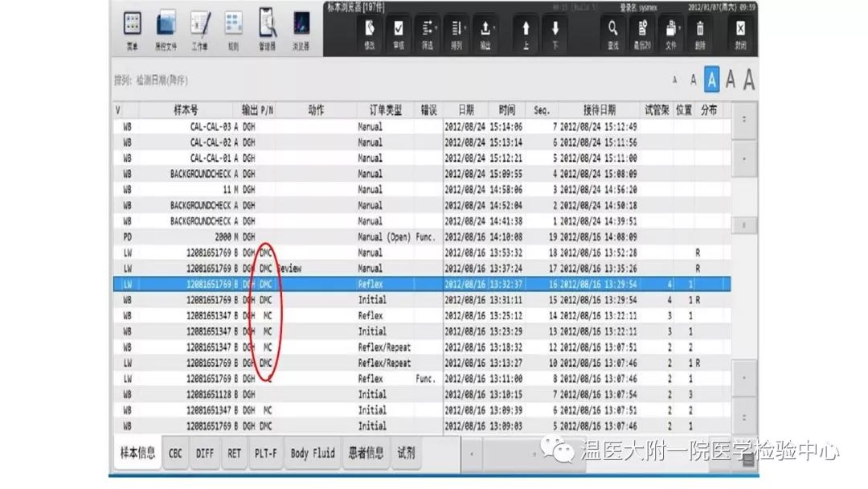Open the 菜单 main menu icon
Viewport: 868px width, 489px height.
point(132,31)
